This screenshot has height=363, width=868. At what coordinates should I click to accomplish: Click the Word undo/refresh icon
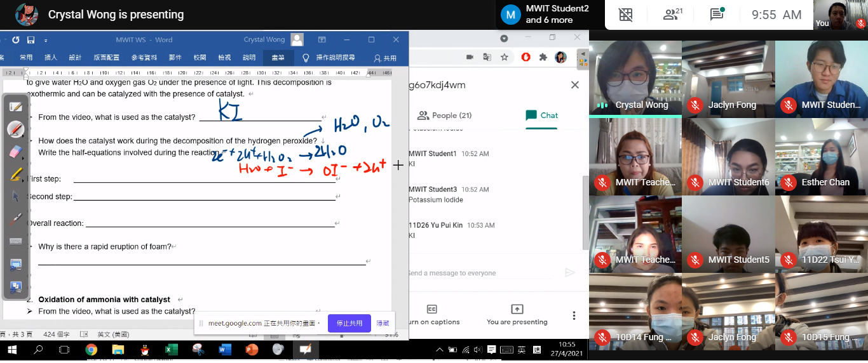(16, 39)
